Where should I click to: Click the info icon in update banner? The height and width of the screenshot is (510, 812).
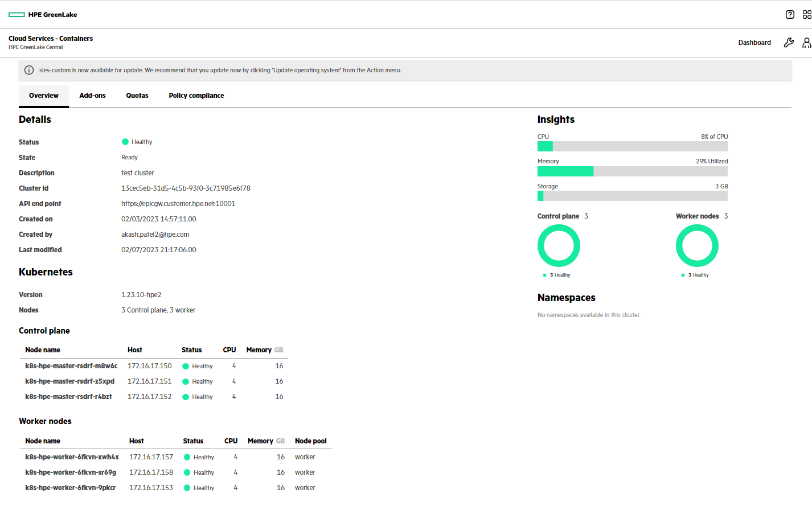click(29, 71)
